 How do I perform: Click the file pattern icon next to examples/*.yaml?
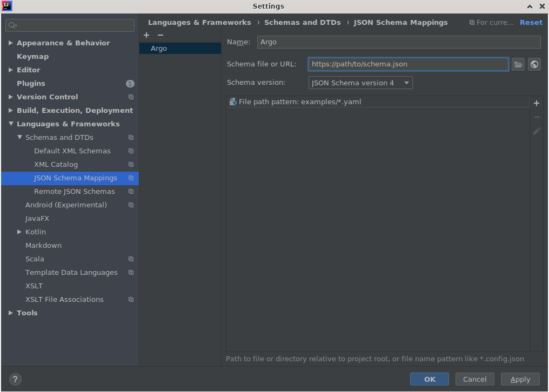(x=232, y=101)
